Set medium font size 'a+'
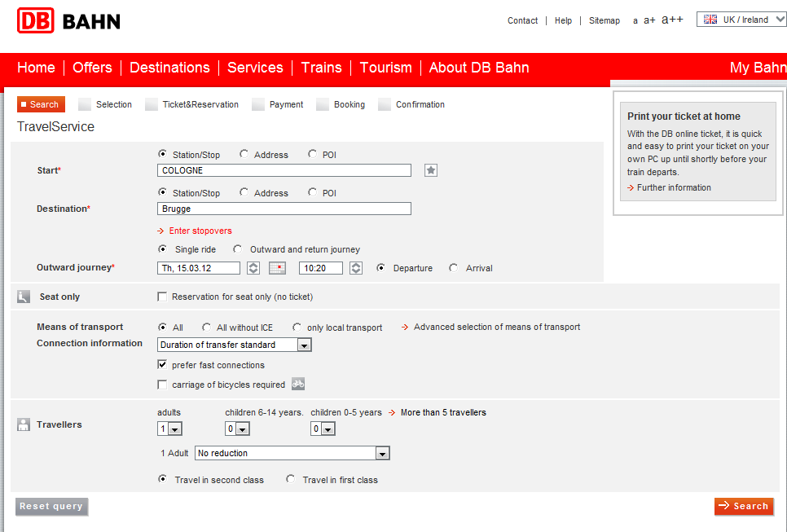 click(x=649, y=20)
